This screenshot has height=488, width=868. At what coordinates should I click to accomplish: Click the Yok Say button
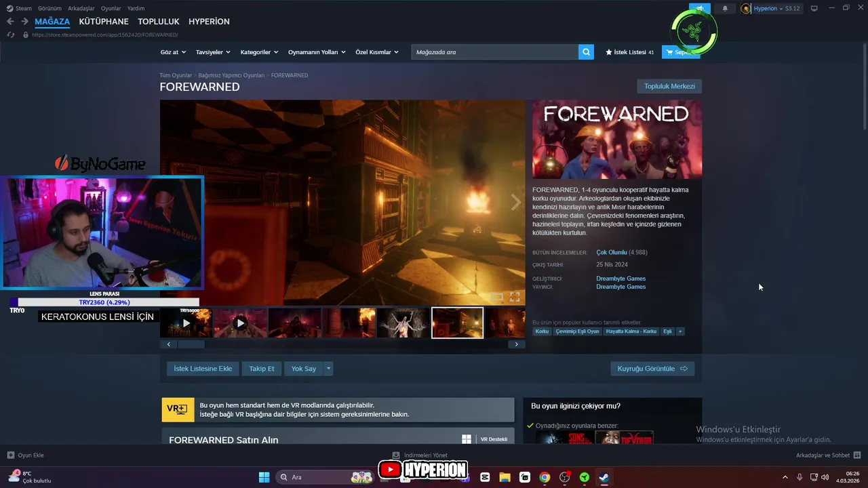(x=304, y=369)
